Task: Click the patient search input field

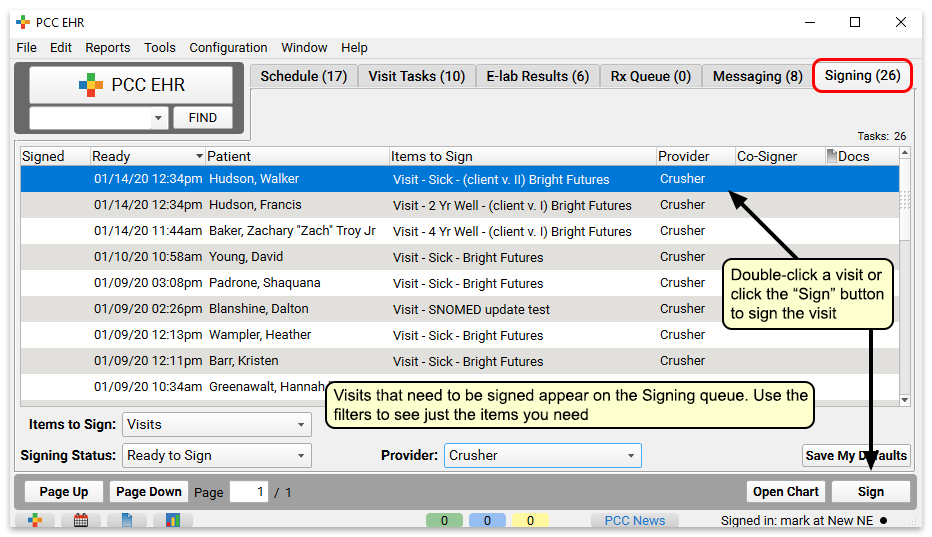Action: click(x=90, y=118)
